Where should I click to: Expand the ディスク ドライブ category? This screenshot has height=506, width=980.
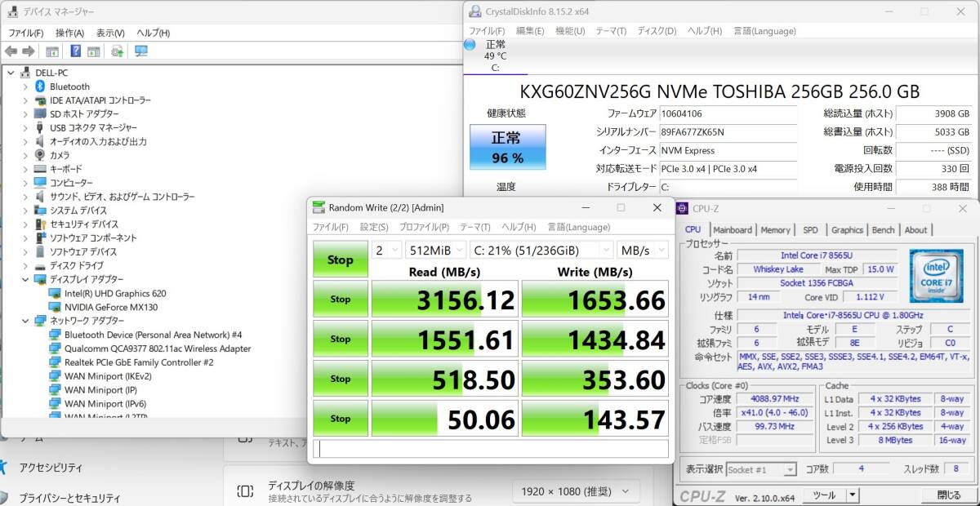25,265
